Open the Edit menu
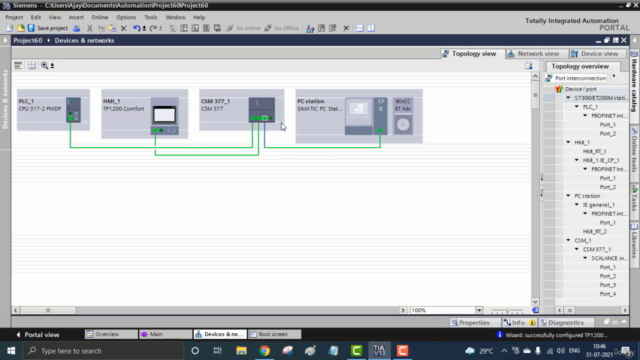 click(36, 17)
